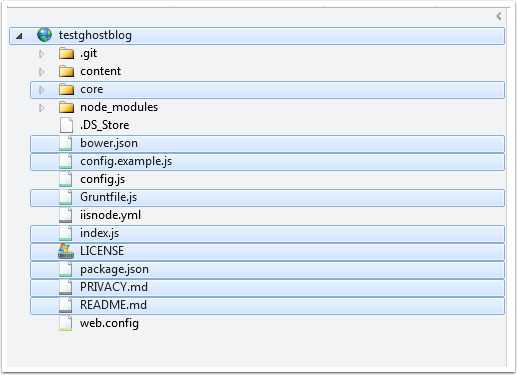Click the content folder icon
Screen dimensions: 517x375
click(66, 71)
